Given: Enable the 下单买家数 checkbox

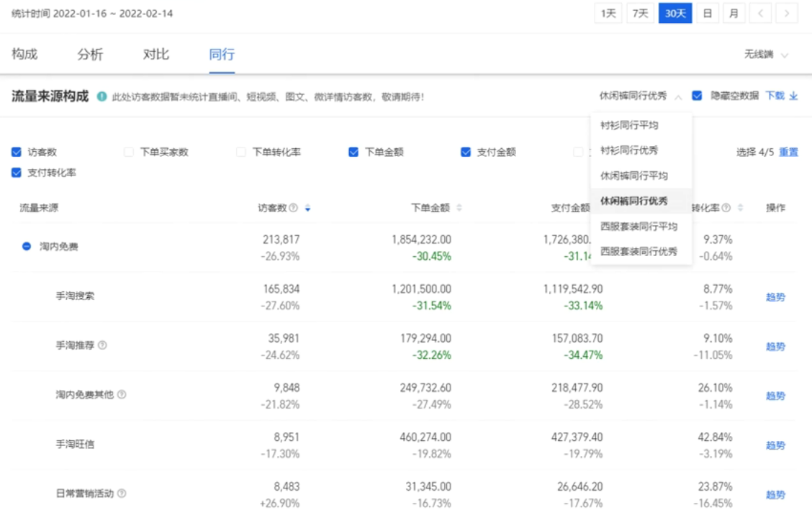Looking at the screenshot, I should (129, 153).
